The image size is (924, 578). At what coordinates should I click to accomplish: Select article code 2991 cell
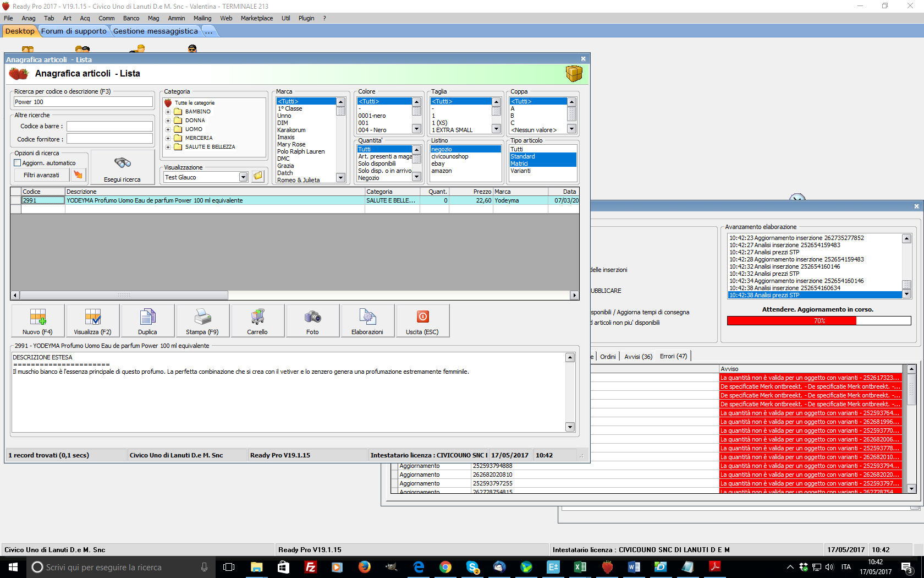pos(43,200)
